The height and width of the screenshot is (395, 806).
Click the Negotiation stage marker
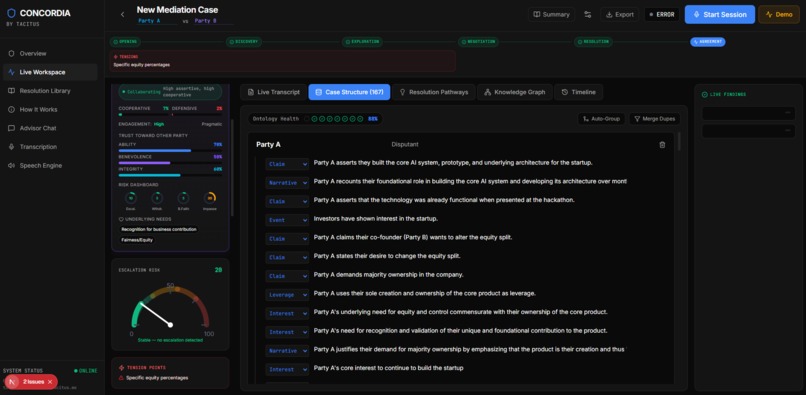pyautogui.click(x=479, y=42)
